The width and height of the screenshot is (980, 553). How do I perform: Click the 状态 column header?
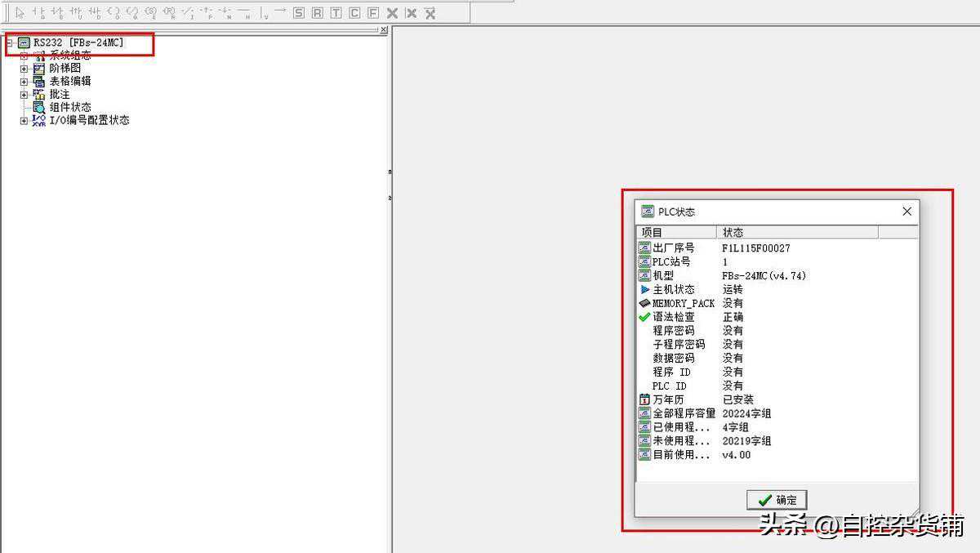(797, 233)
